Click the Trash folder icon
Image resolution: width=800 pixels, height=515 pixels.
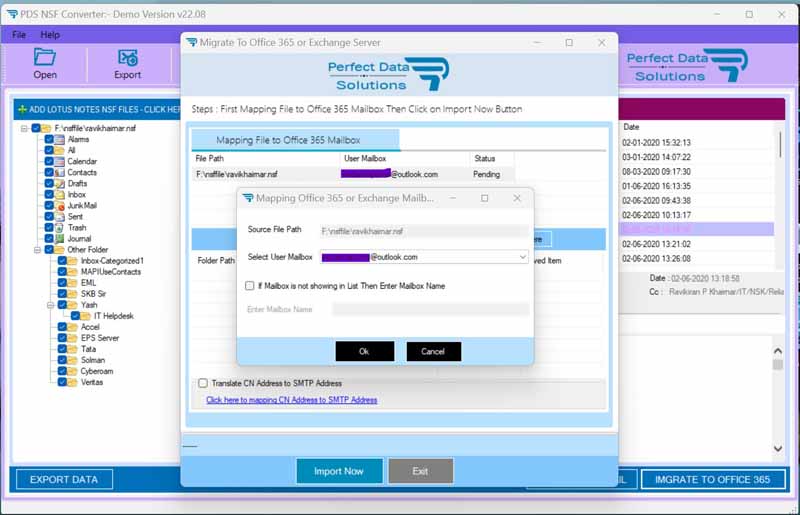[59, 228]
